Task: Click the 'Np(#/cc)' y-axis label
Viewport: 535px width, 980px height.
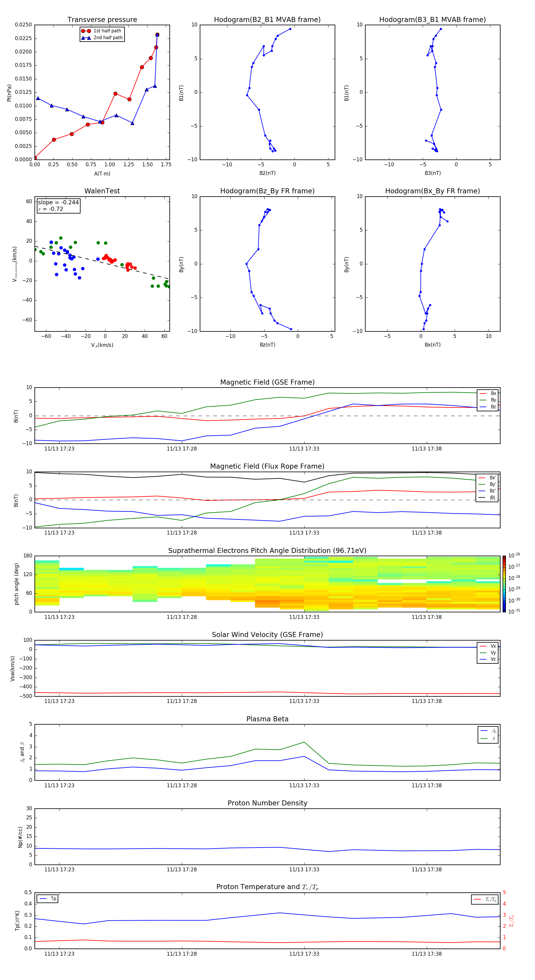Action: (20, 837)
